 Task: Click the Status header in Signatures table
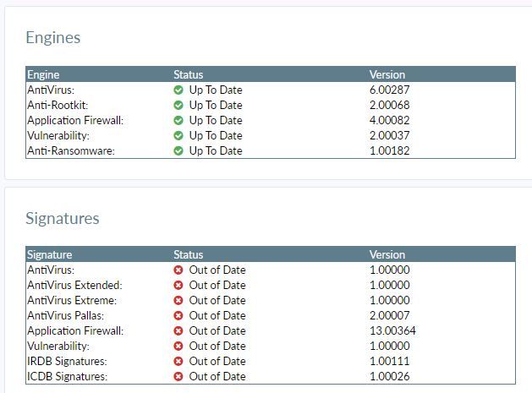[188, 254]
